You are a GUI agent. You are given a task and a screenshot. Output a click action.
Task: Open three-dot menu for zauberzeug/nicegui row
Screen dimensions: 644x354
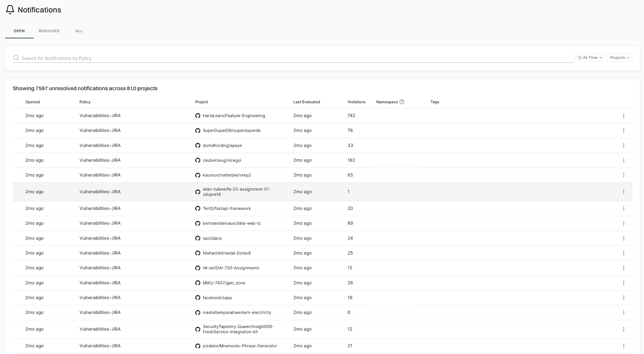click(623, 160)
